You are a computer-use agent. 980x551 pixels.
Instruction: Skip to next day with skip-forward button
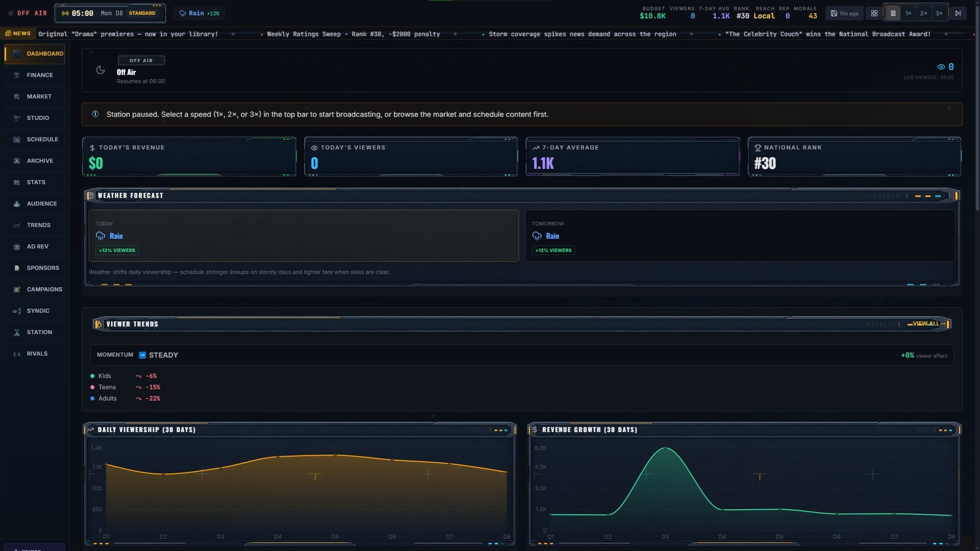(x=958, y=13)
